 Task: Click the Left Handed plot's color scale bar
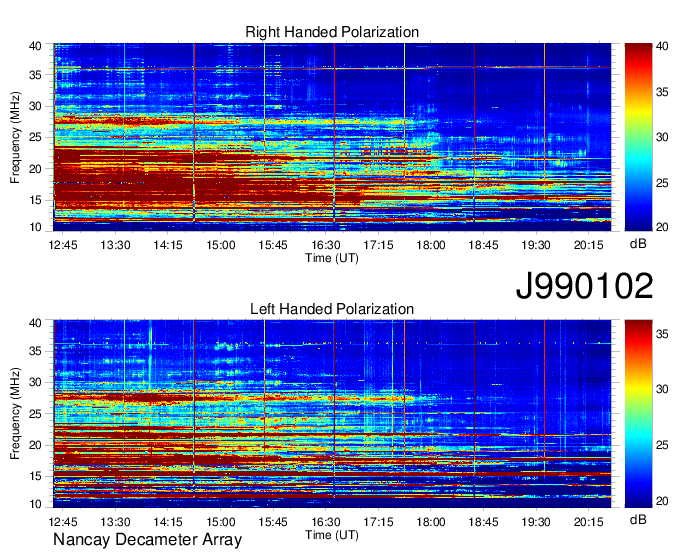tap(638, 414)
